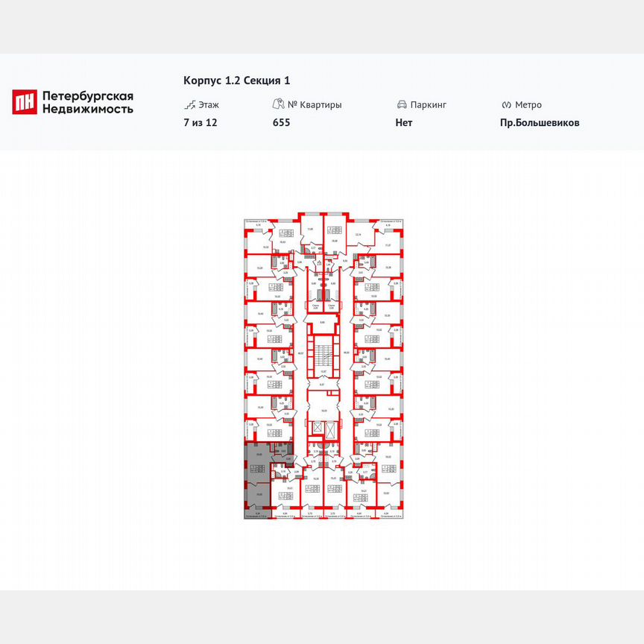Click the metro icon beside Метро

tap(506, 105)
